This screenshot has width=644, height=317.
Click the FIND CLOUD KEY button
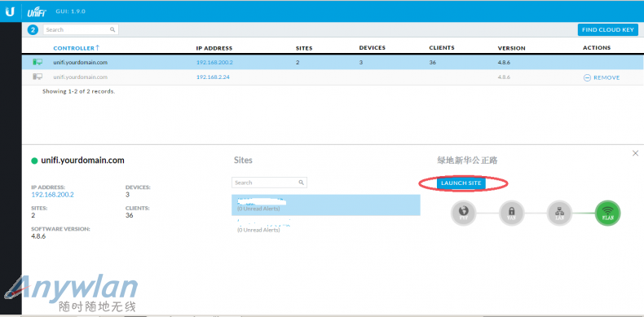[608, 29]
